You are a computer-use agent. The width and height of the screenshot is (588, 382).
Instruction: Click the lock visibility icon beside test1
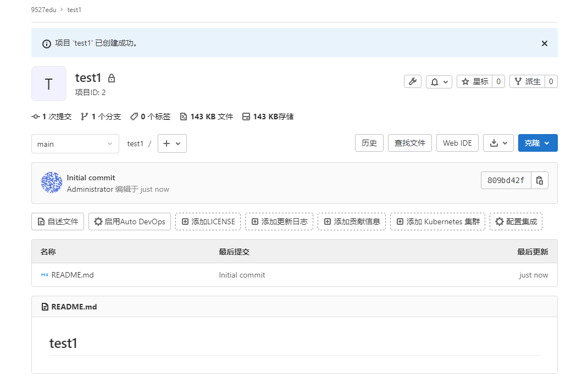pyautogui.click(x=112, y=78)
